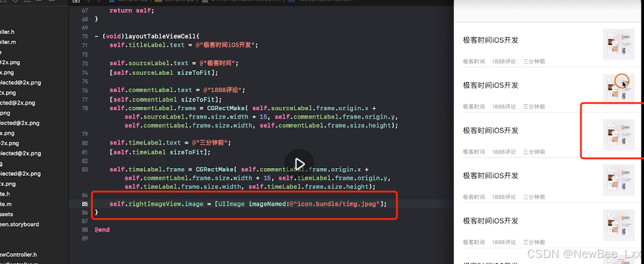Image resolution: width=644 pixels, height=264 pixels.
Task: Tap the fourth cell's thumbnail in the simulator
Action: (x=619, y=180)
